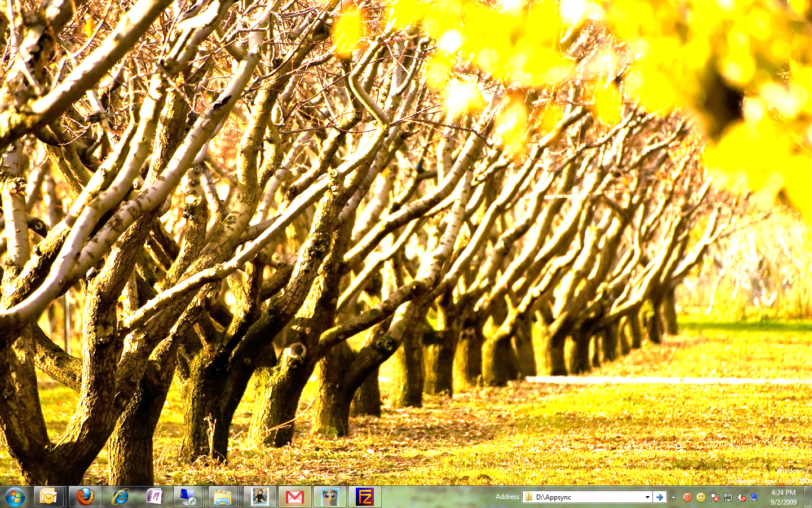The image size is (812, 508).
Task: Launch Internet Explorer from taskbar
Action: 120,497
